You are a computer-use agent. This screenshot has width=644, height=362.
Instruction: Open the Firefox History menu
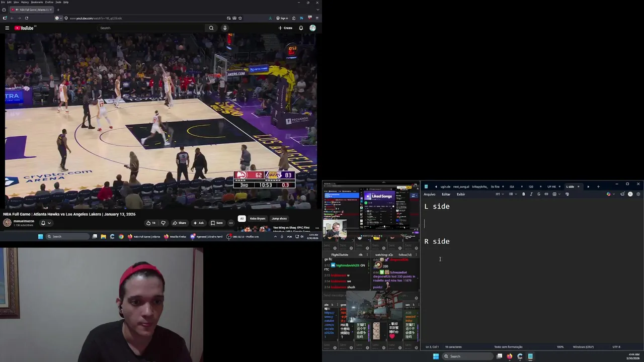[25, 2]
